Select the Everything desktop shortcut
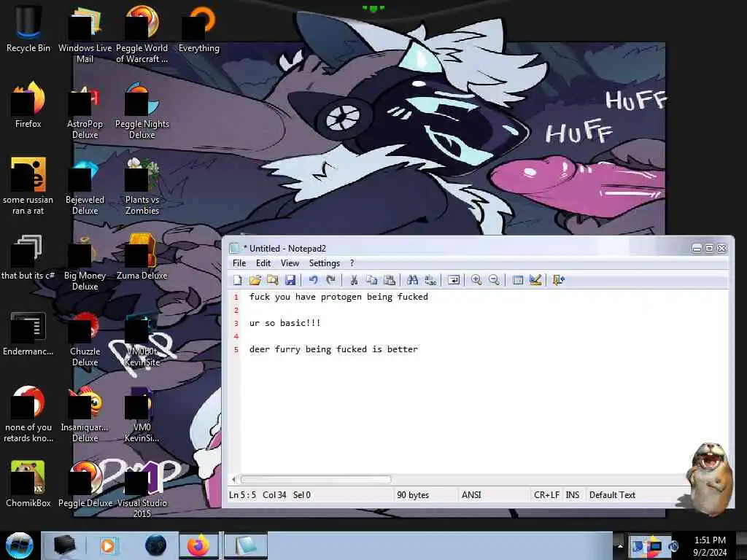Viewport: 747px width, 560px height. pyautogui.click(x=198, y=28)
